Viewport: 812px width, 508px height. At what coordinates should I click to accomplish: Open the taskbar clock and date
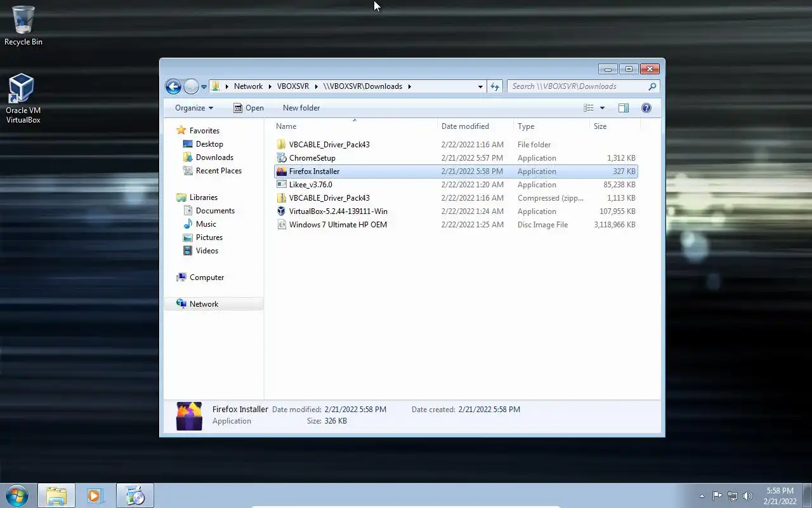(x=780, y=496)
